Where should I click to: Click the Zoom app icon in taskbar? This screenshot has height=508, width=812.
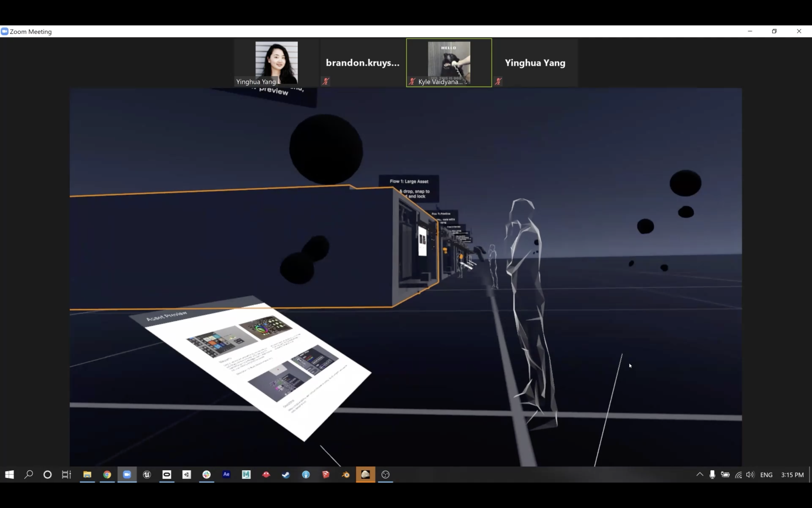coord(127,474)
